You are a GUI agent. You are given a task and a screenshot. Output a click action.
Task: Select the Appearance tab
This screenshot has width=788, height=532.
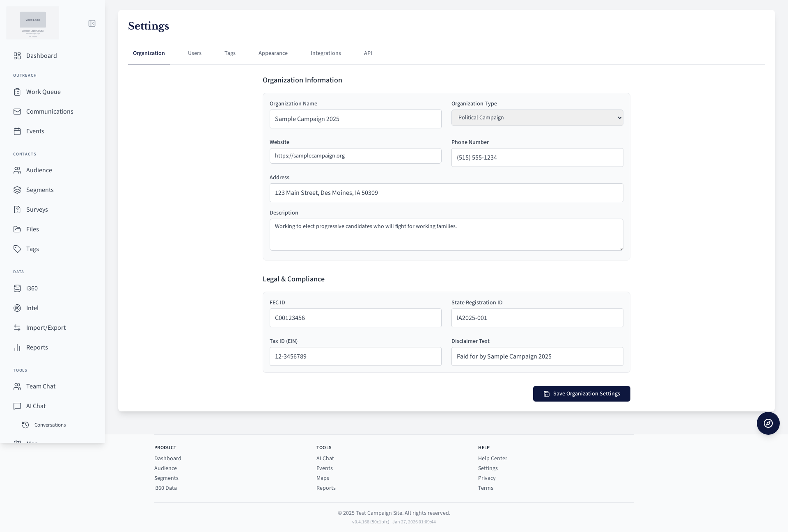point(273,53)
